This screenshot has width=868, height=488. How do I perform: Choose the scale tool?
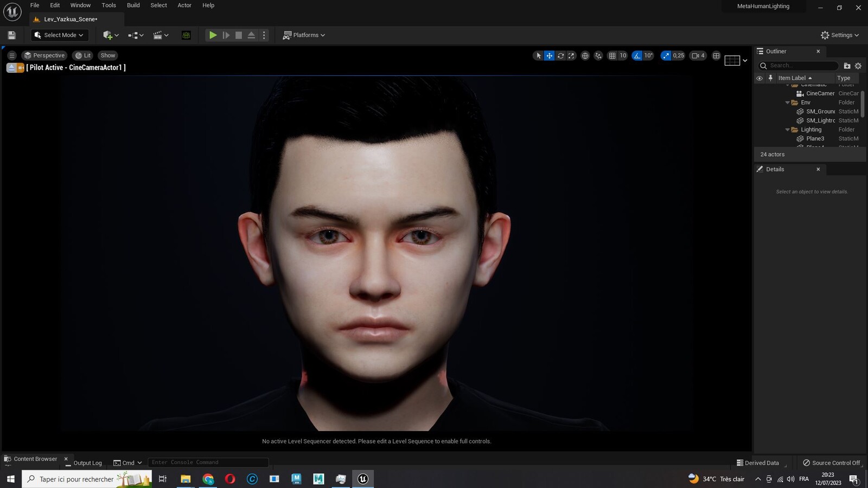pos(571,55)
